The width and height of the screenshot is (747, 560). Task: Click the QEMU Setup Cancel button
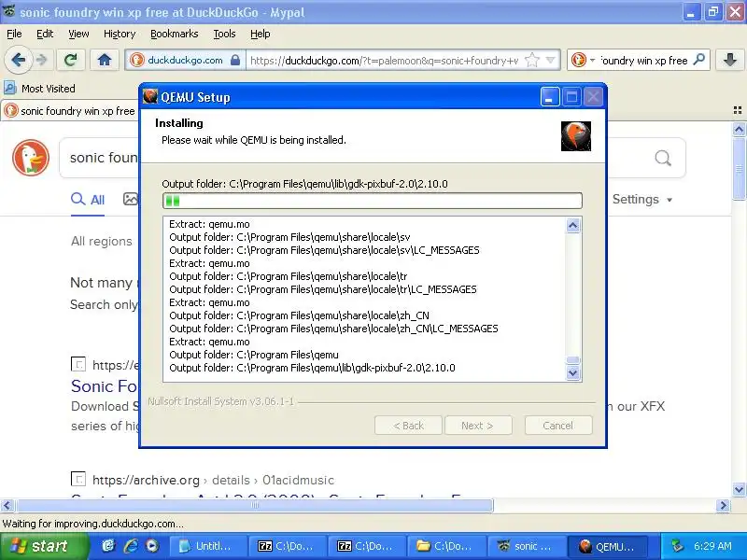point(558,426)
